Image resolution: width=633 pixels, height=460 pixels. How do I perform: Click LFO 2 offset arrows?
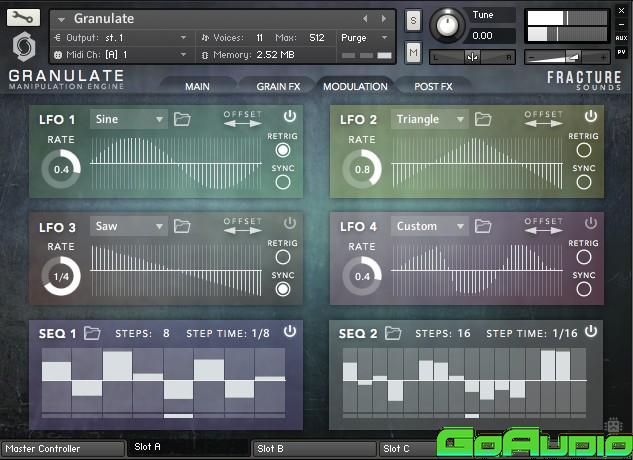pos(543,123)
